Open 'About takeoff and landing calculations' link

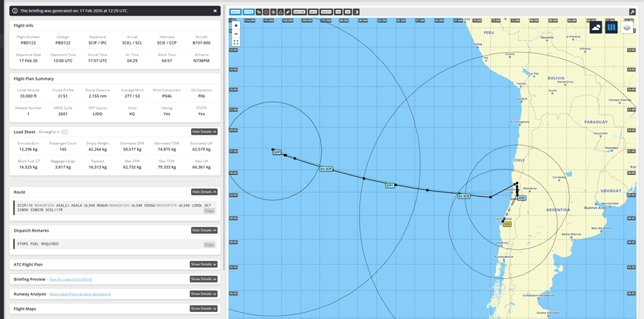[80, 294]
